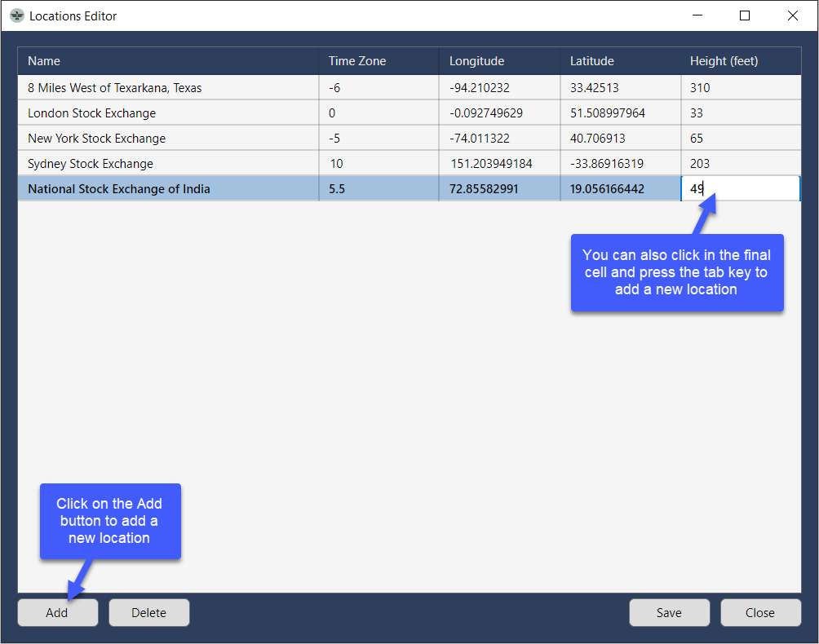Click longitude cell '-74.011322'
This screenshot has width=819, height=644.
click(499, 139)
